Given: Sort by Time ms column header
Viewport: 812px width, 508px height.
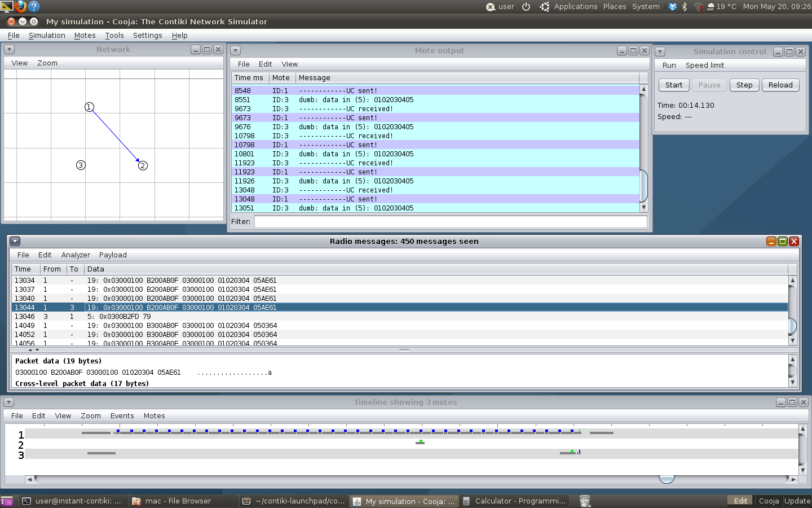Looking at the screenshot, I should click(249, 78).
